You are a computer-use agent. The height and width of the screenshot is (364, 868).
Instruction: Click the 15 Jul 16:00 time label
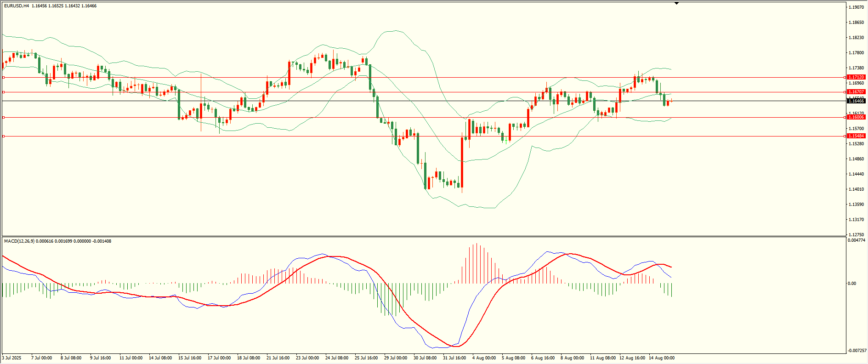click(190, 358)
